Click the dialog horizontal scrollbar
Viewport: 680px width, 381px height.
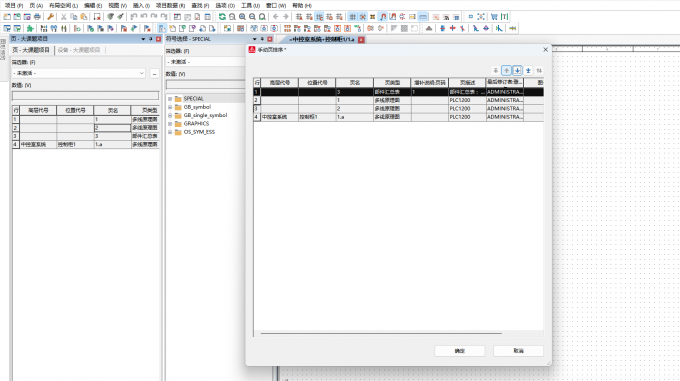tap(381, 333)
